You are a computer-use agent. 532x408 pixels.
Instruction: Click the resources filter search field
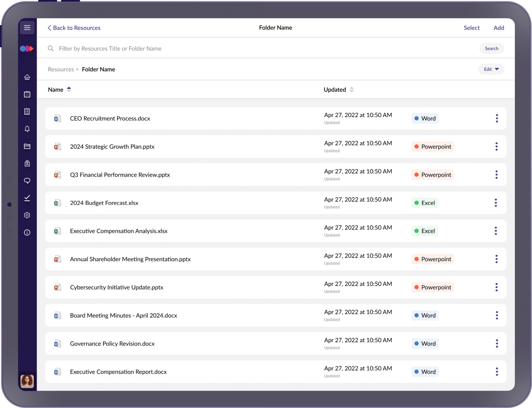point(259,48)
